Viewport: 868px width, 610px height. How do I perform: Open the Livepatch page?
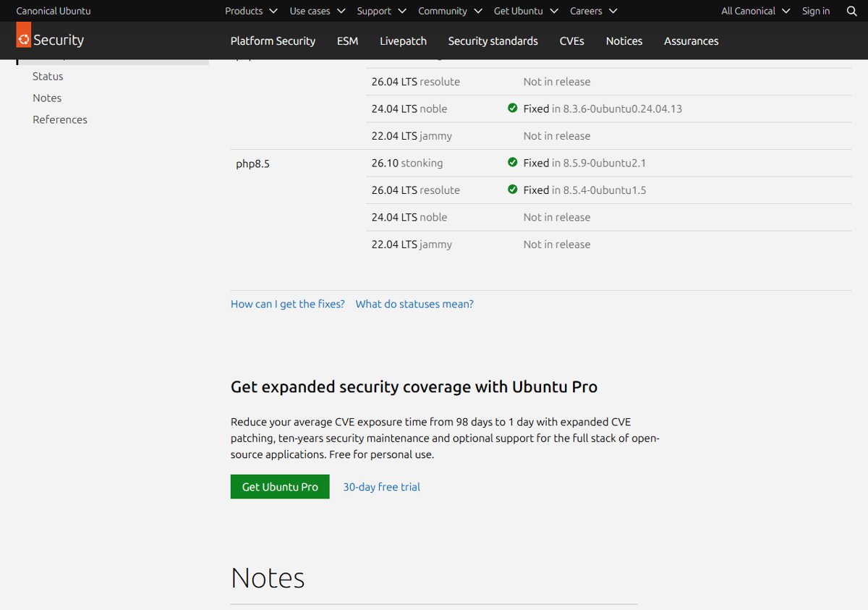tap(403, 41)
